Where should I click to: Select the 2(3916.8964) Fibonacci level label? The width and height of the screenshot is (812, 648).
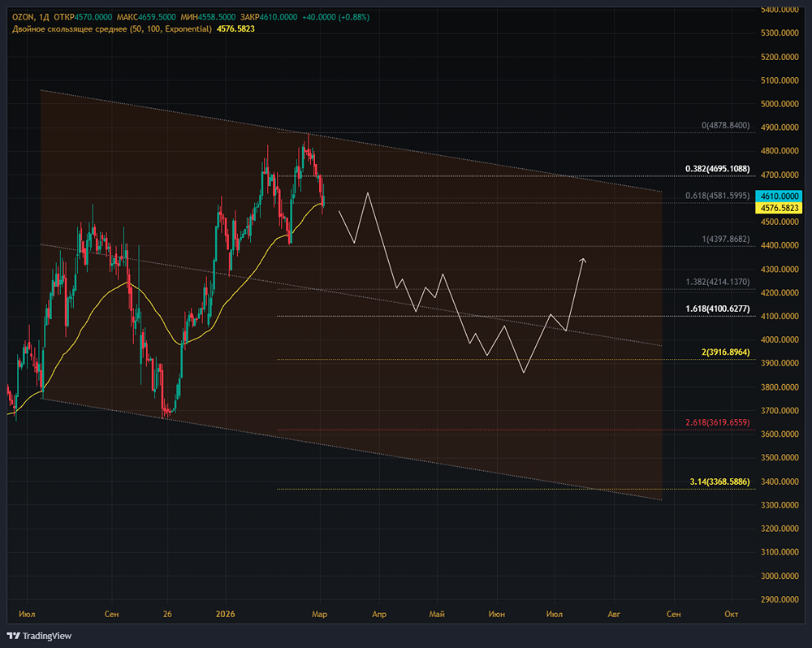point(725,352)
